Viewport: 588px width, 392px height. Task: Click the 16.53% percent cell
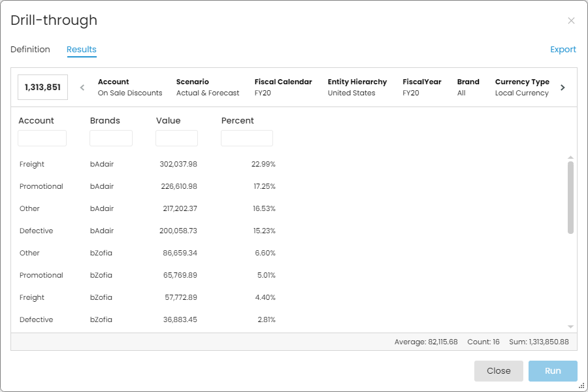[x=264, y=208]
